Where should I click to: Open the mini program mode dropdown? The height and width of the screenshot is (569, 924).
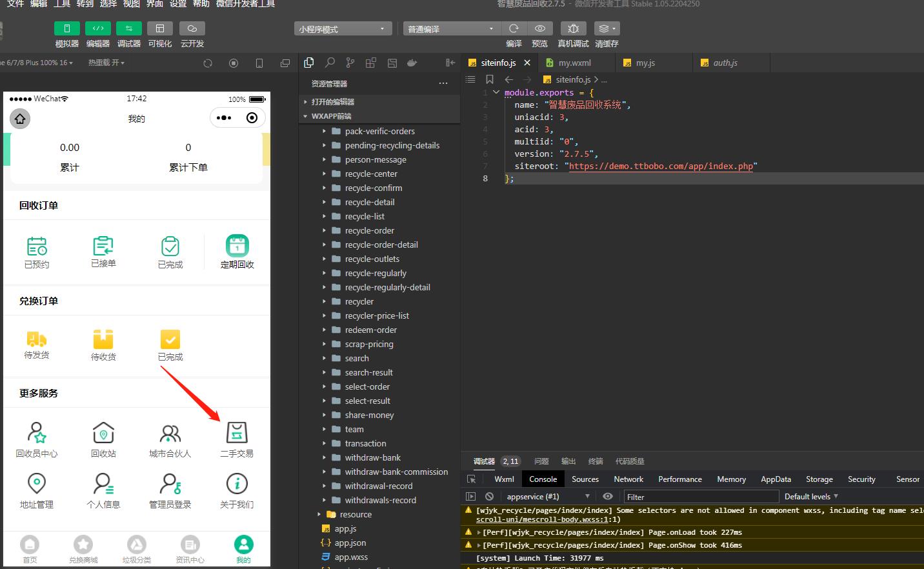[343, 29]
